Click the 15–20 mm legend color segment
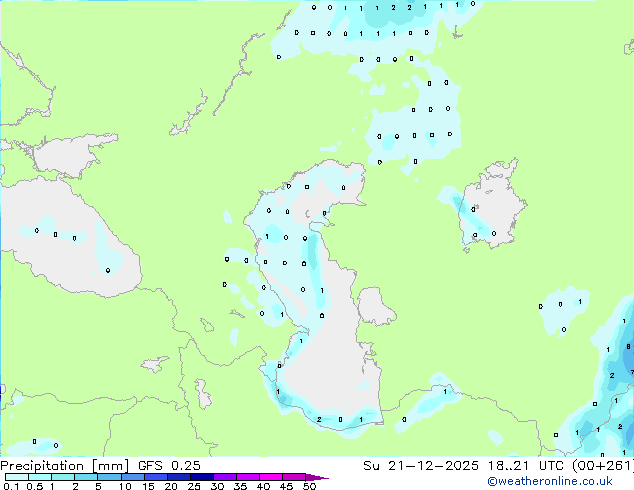The height and width of the screenshot is (490, 634). [156, 477]
